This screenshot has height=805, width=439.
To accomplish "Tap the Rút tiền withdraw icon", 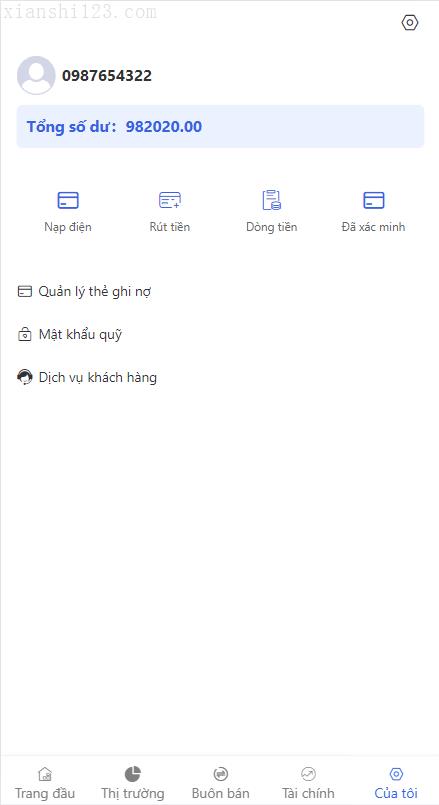I will [x=170, y=200].
